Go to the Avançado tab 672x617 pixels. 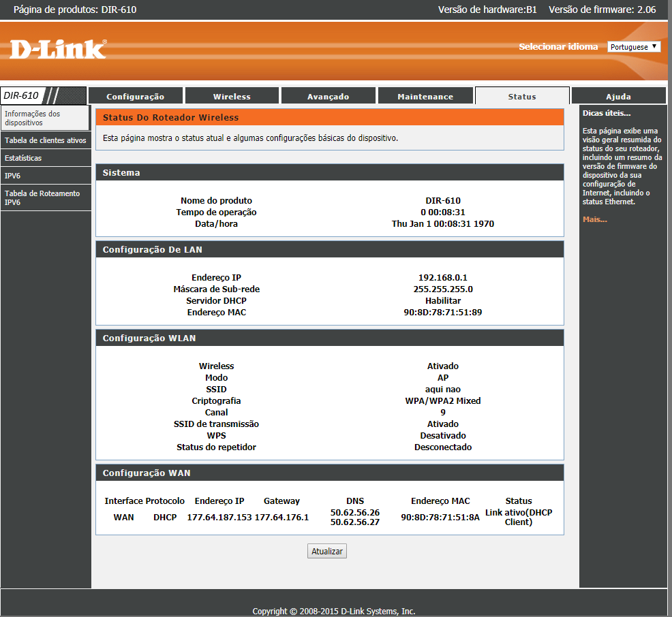point(329,96)
